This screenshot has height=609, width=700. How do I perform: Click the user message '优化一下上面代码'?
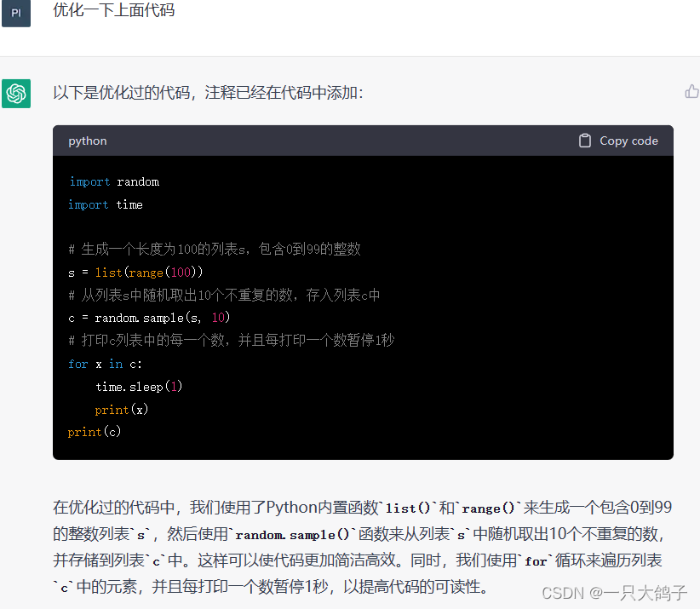coord(114,10)
